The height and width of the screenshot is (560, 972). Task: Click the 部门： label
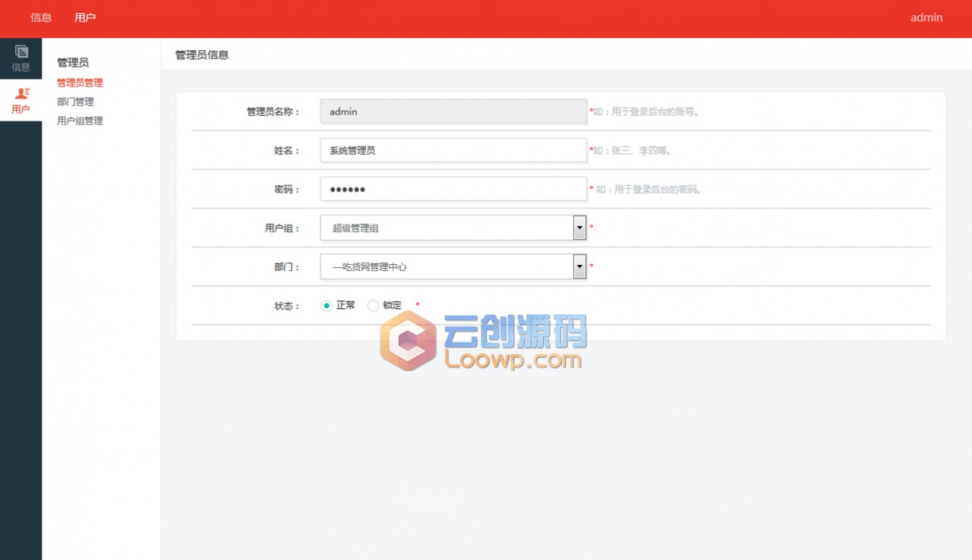tap(287, 266)
